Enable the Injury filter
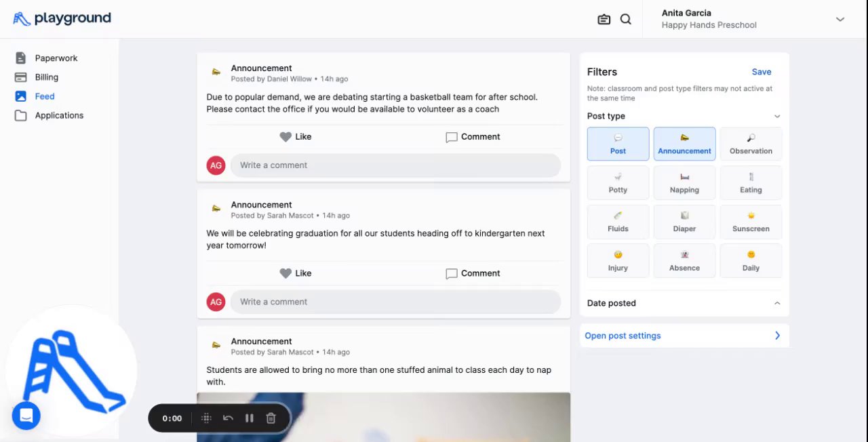This screenshot has width=868, height=442. pos(618,261)
